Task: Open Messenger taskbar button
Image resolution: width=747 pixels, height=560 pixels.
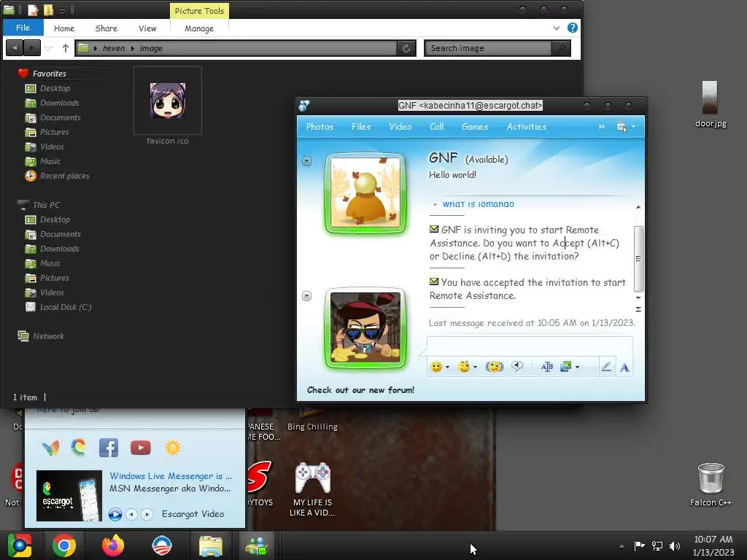Action: click(x=257, y=545)
